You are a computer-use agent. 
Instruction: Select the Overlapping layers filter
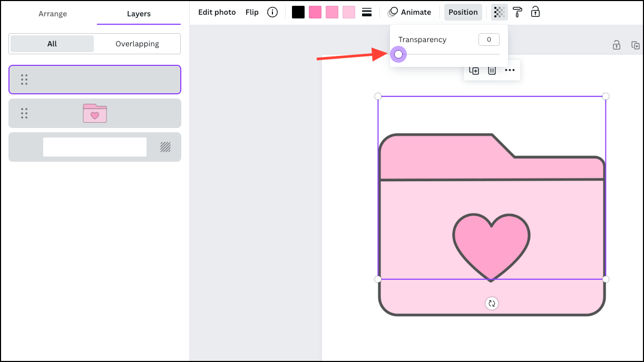[x=137, y=44]
